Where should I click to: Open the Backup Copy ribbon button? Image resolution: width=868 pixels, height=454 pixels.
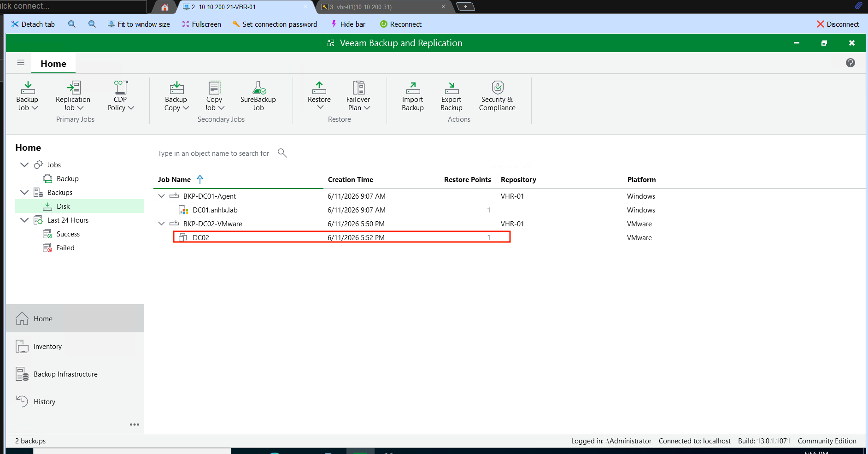(176, 96)
